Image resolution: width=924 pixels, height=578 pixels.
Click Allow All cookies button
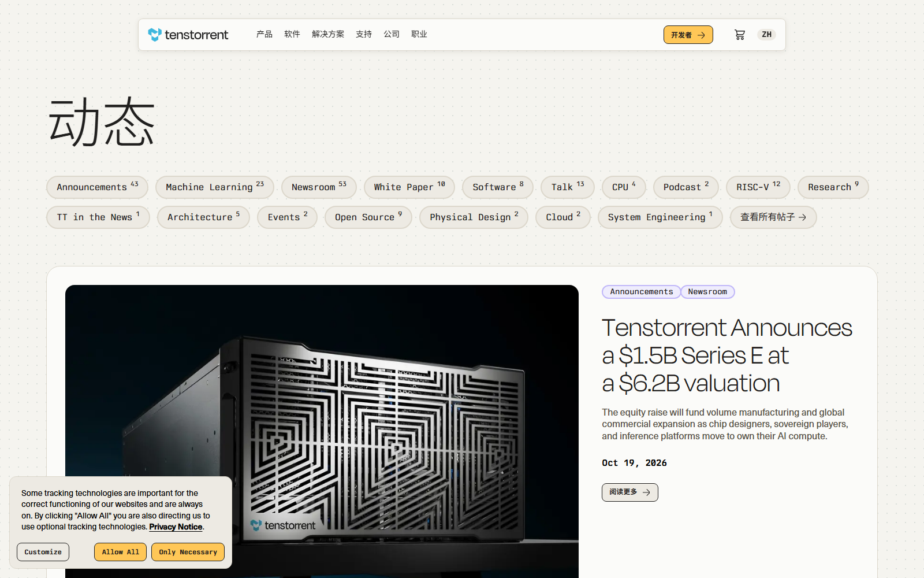121,552
